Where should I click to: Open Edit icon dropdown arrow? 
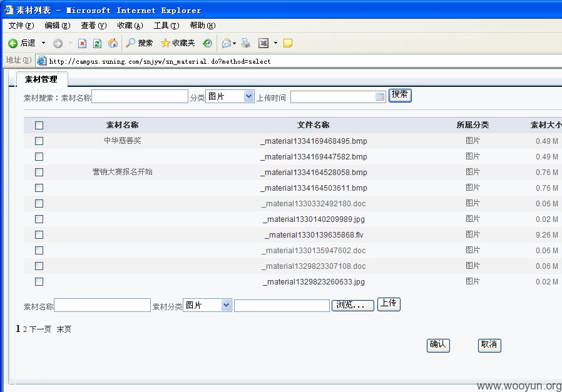point(275,43)
